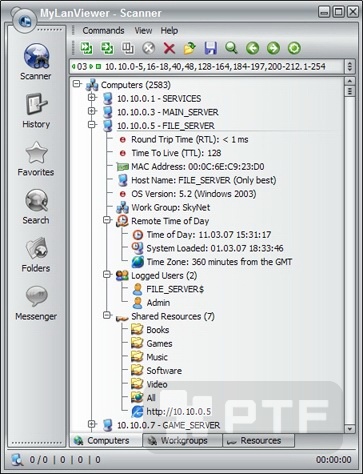The height and width of the screenshot is (474, 363).
Task: Click the green refresh circle icon
Action: [294, 48]
